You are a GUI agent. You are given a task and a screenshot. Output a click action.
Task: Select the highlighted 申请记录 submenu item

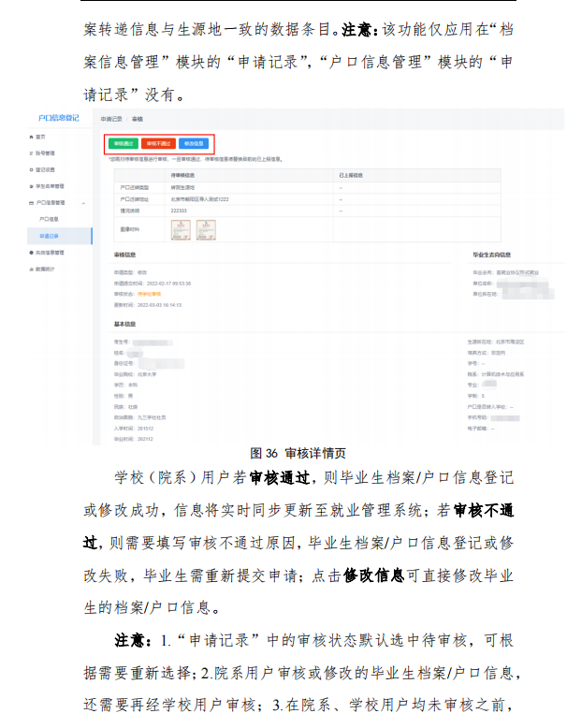60,236
